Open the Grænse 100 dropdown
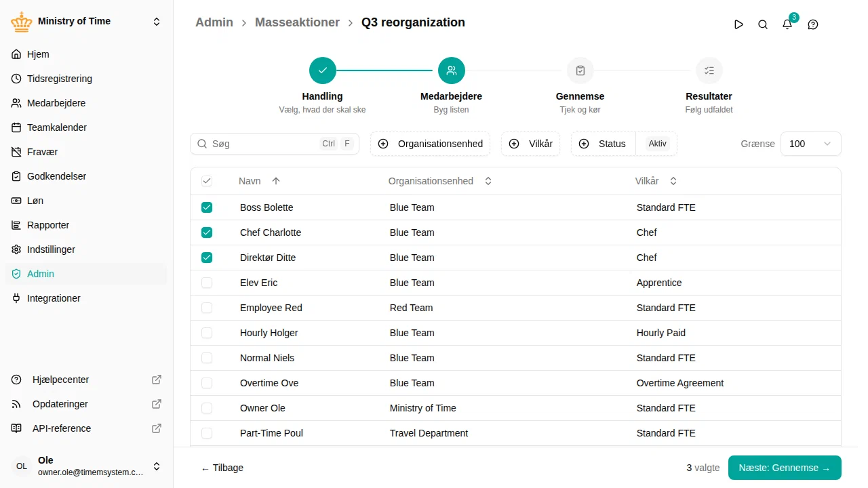Viewport: 868px width, 488px height. (811, 144)
